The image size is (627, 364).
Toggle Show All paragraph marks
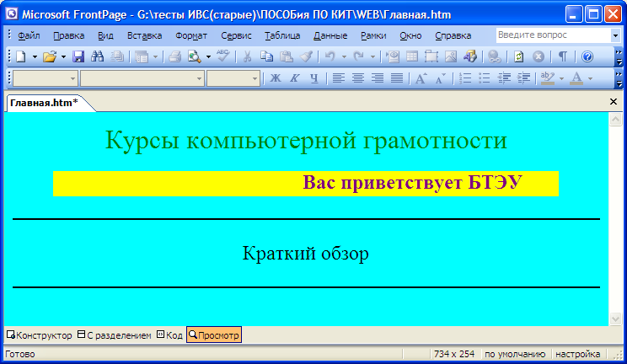[x=563, y=56]
